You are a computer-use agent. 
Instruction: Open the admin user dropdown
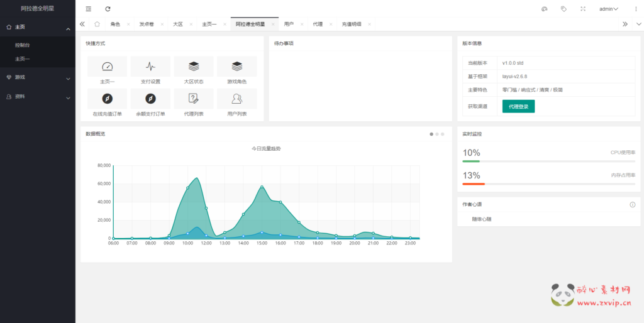[608, 9]
